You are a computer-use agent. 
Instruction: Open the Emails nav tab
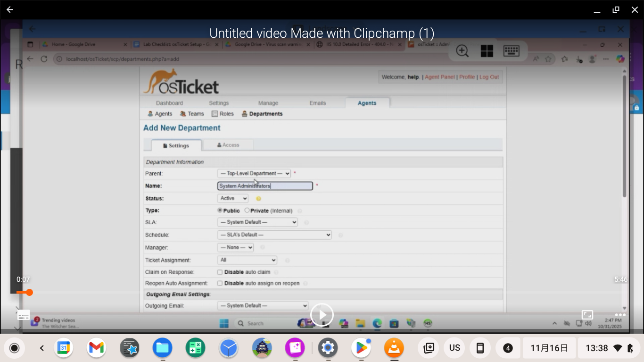318,103
